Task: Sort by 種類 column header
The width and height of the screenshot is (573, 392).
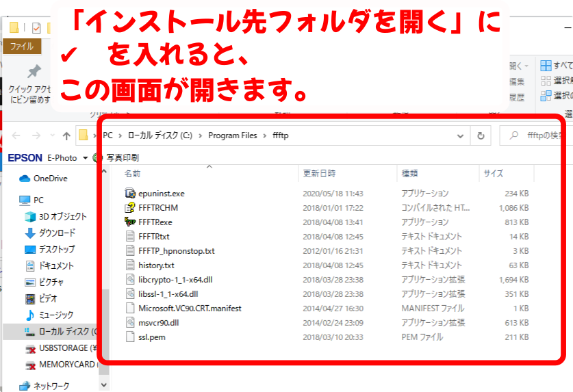Action: coord(409,174)
